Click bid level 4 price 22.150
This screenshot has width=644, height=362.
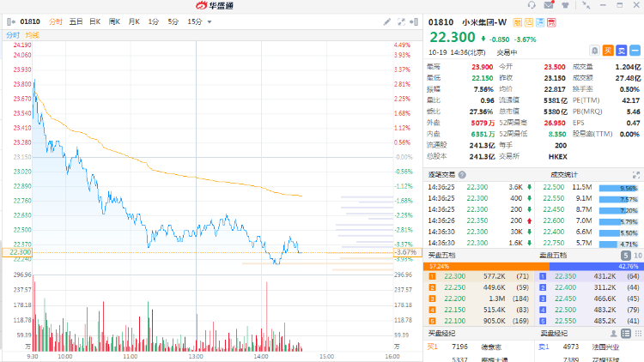[454, 310]
